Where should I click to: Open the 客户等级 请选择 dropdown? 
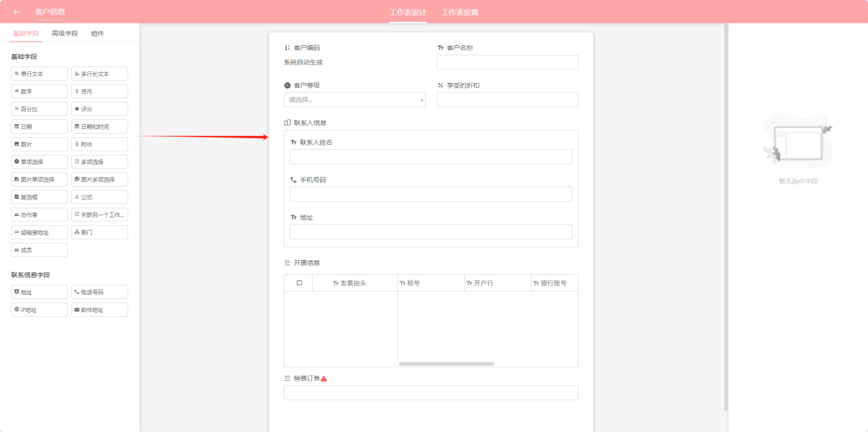(354, 100)
